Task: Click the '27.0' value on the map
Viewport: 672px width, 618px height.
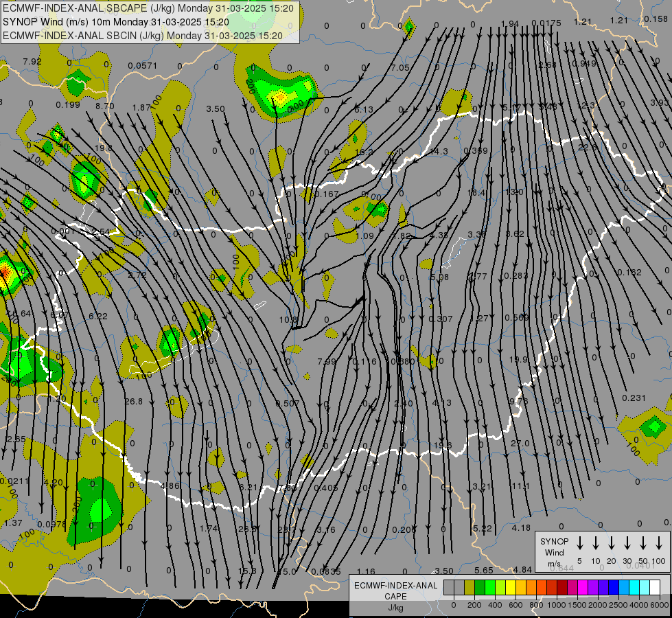Action: (x=520, y=443)
